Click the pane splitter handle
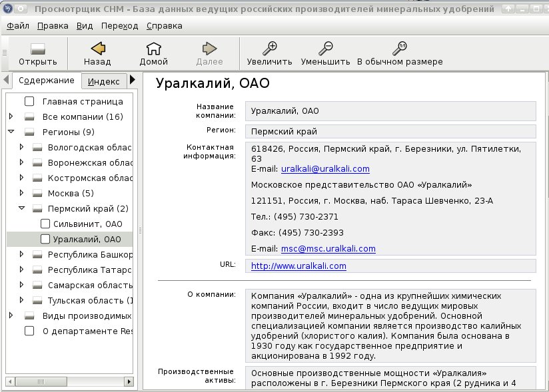The width and height of the screenshot is (549, 392). pos(140,231)
